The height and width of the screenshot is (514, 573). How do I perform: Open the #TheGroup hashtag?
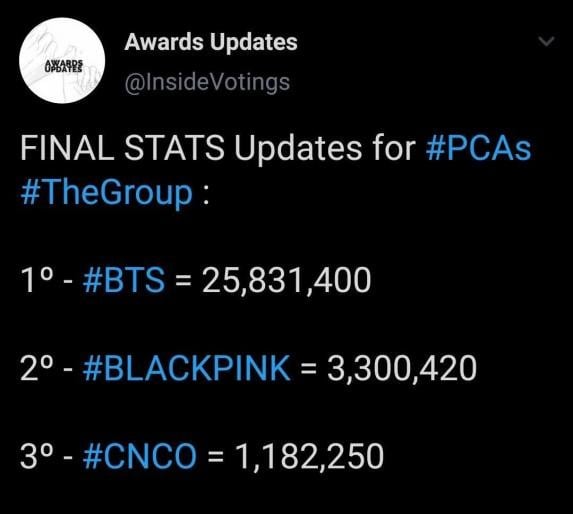point(107,193)
